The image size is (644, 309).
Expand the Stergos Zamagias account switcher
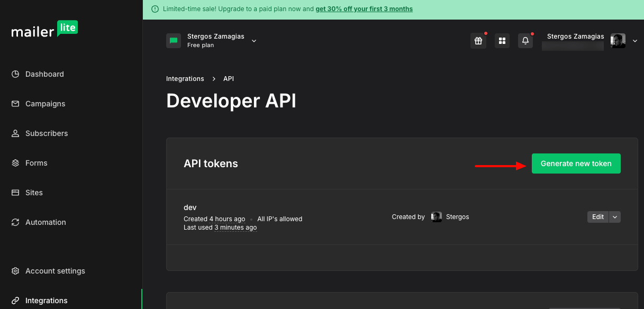click(x=254, y=41)
